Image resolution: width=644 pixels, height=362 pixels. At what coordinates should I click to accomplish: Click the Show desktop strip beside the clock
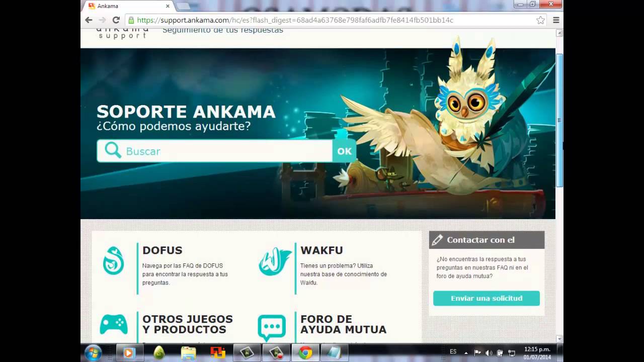click(x=560, y=353)
